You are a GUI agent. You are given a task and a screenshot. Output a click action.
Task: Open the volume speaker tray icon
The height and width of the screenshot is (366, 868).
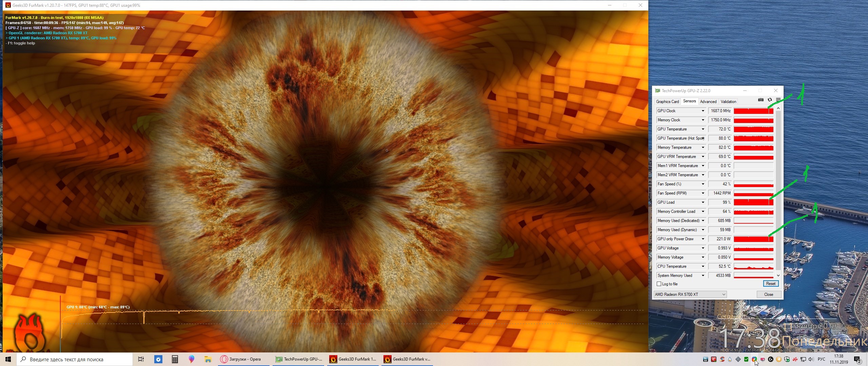pyautogui.click(x=811, y=359)
